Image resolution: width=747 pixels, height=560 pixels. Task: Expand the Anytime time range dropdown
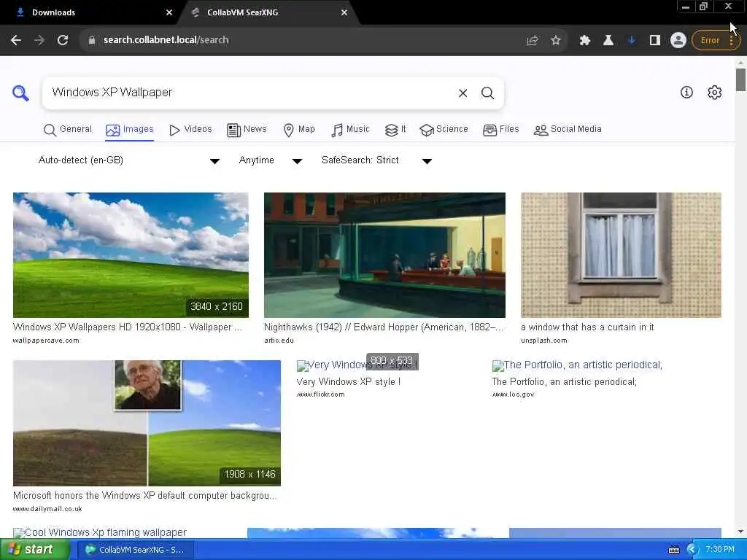coord(270,160)
